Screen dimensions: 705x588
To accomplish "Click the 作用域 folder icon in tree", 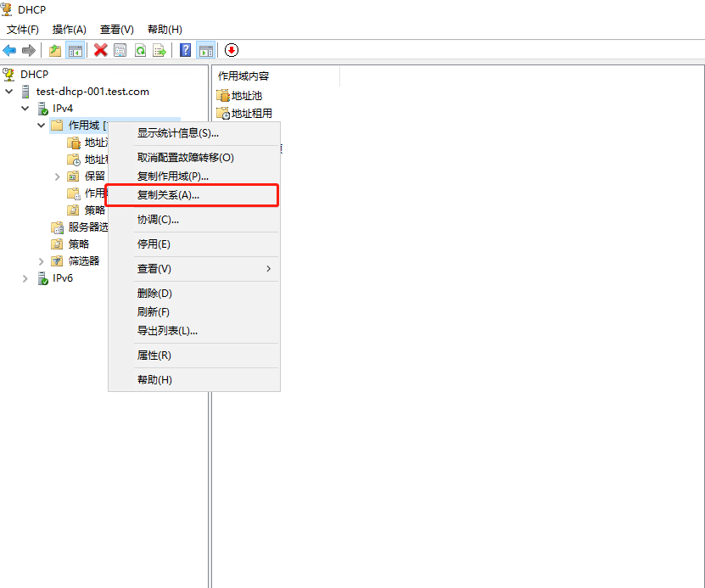I will pyautogui.click(x=57, y=125).
